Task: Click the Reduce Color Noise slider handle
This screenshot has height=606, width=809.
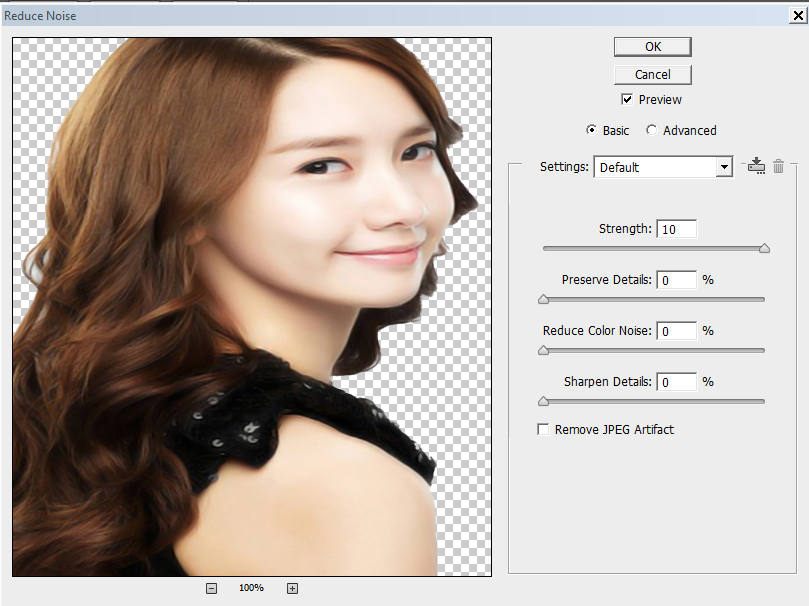Action: (543, 350)
